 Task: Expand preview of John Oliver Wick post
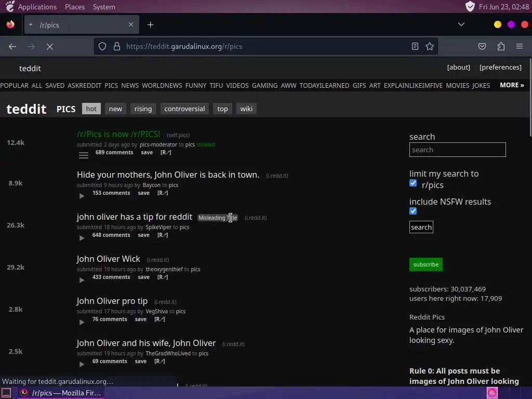coord(82,280)
